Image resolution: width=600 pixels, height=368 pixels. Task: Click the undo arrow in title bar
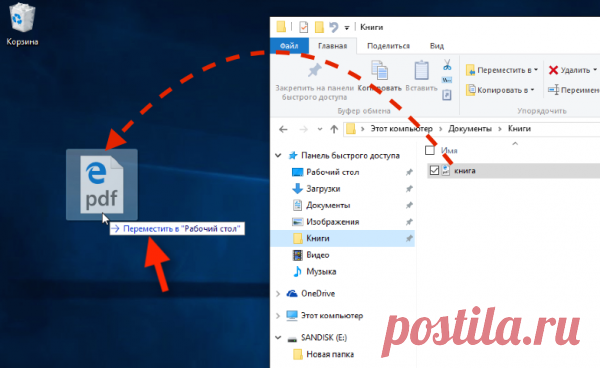(x=334, y=27)
